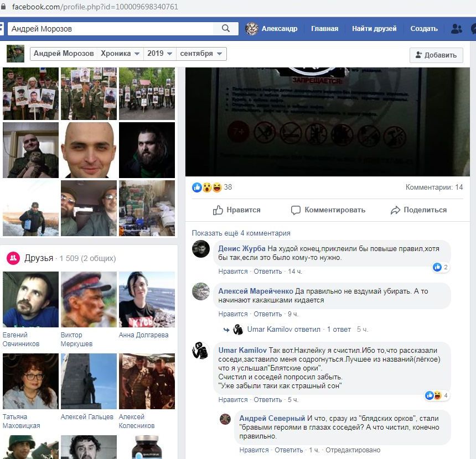Click the thumbs-up Нравится icon under post
Screen dimensions: 476x459
218,210
